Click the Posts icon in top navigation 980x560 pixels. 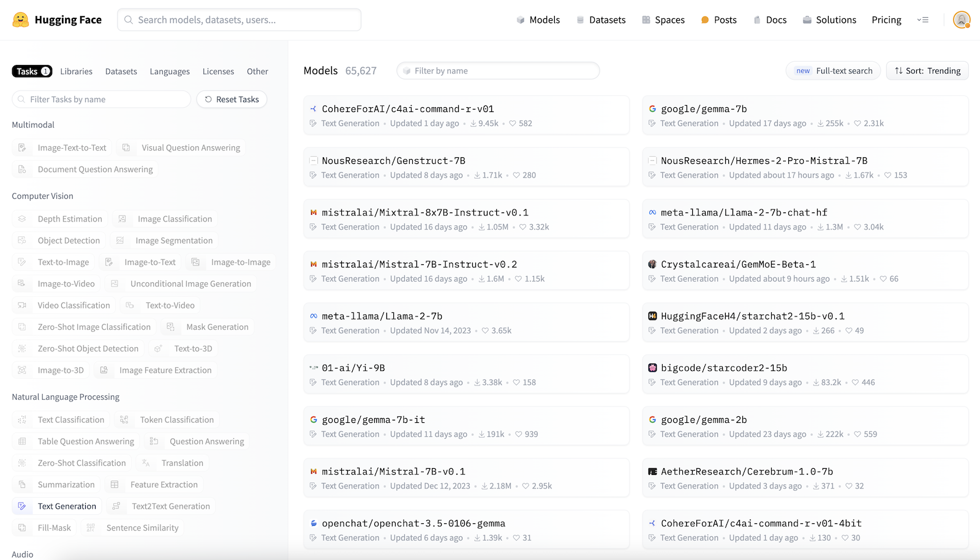coord(705,20)
